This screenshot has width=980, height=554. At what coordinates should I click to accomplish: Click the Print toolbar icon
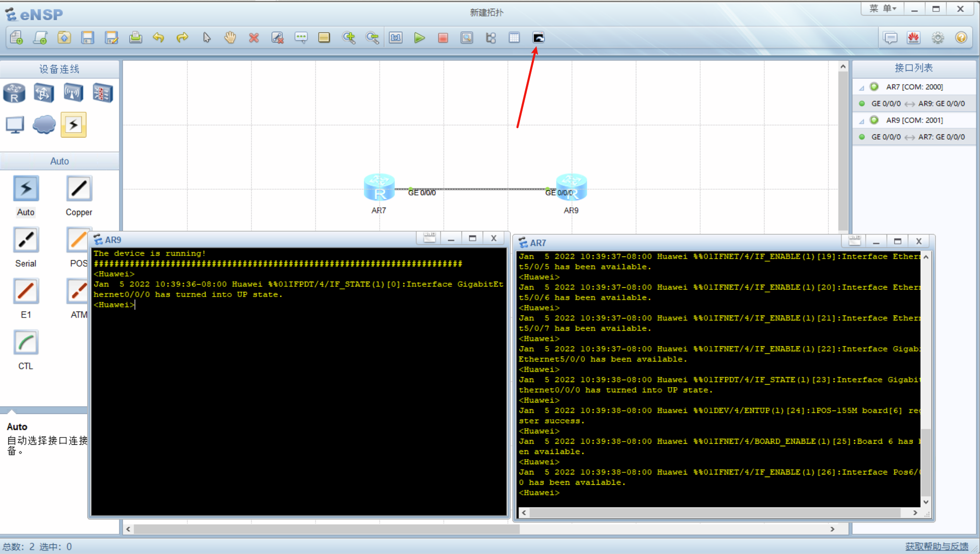pyautogui.click(x=135, y=37)
